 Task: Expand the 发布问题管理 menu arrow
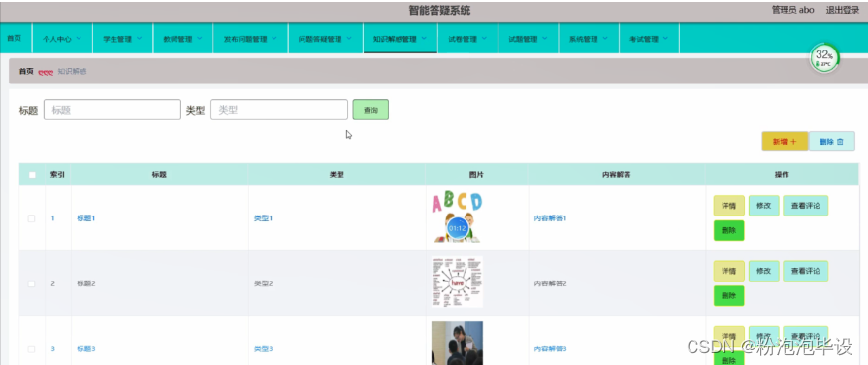274,39
